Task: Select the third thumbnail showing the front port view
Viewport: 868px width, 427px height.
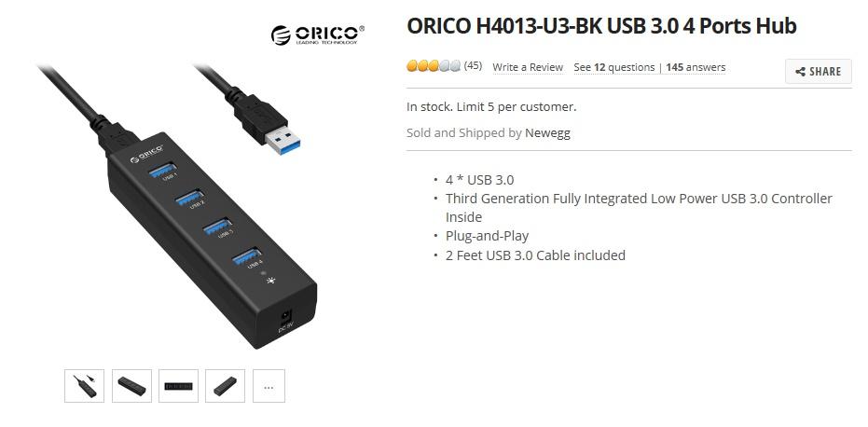Action: (178, 386)
